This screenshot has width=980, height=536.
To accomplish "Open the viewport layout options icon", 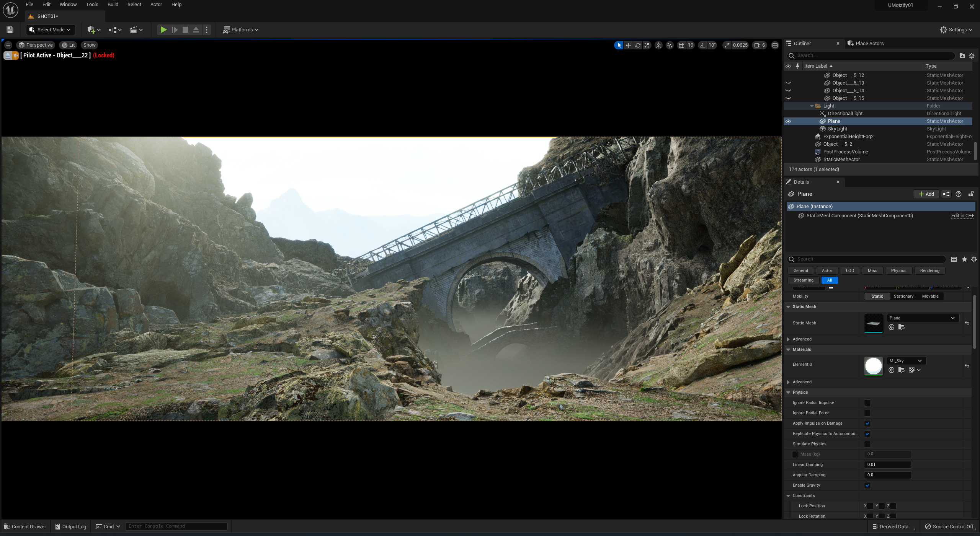I will click(x=775, y=45).
